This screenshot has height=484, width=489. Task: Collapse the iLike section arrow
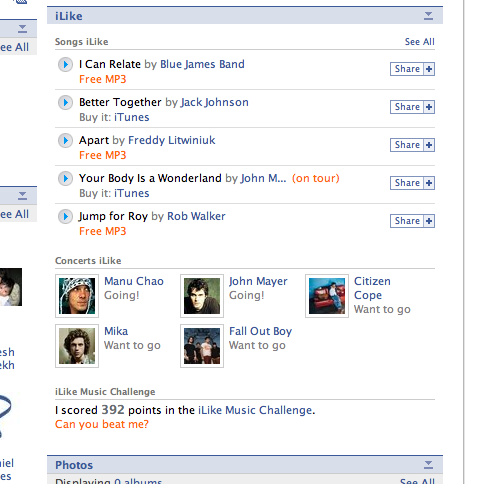click(428, 16)
